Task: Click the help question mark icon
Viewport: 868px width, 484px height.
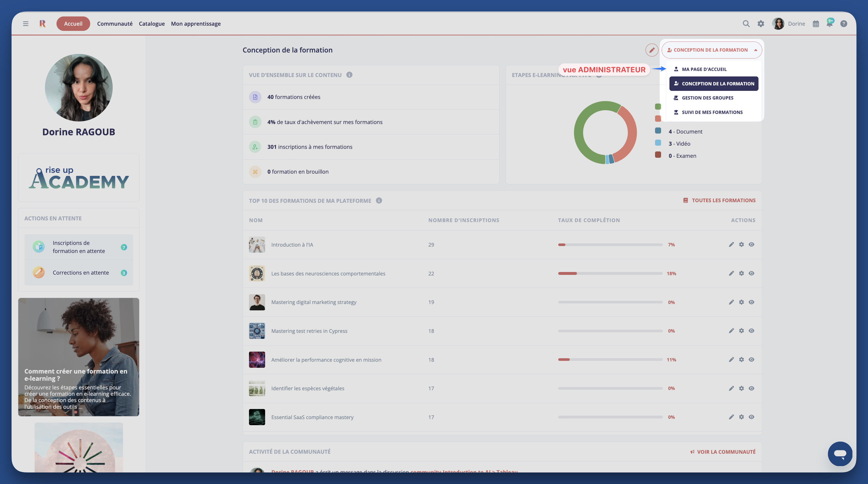Action: 844,24
